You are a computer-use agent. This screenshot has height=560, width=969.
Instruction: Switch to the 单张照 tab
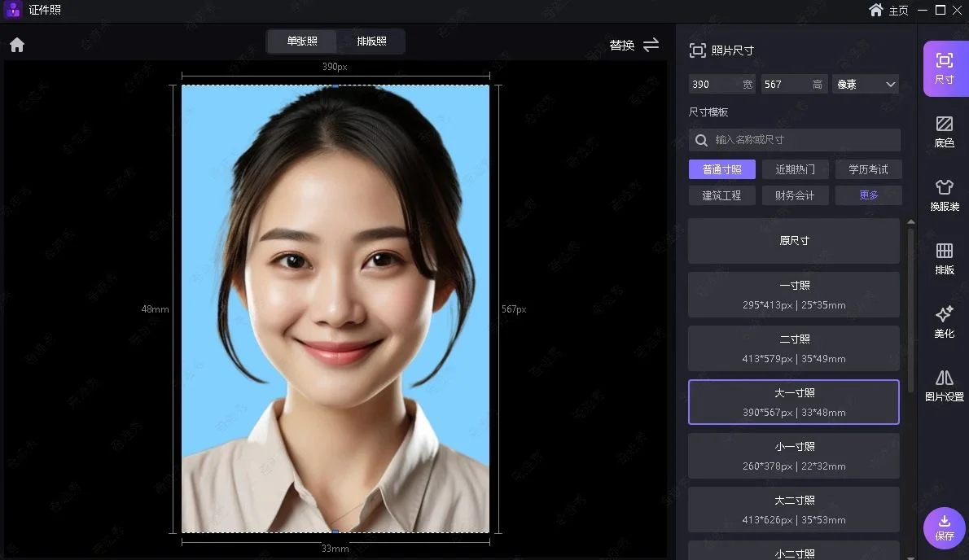pyautogui.click(x=301, y=41)
